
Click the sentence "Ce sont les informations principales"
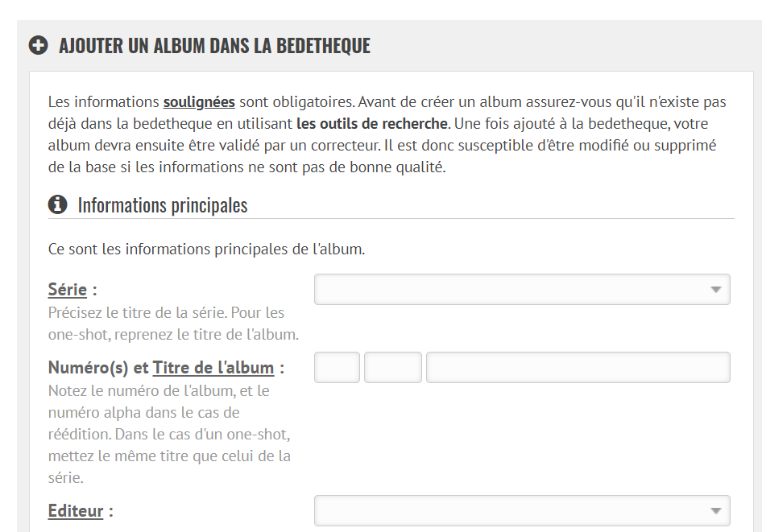tap(206, 249)
